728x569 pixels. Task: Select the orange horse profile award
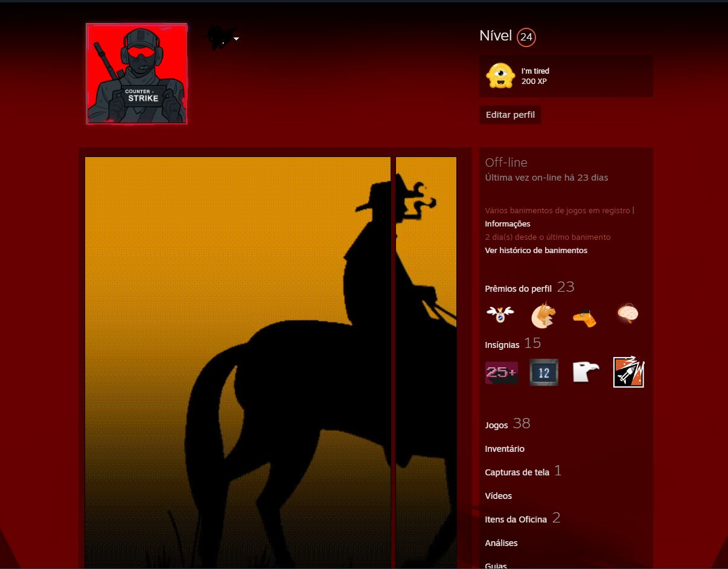(543, 315)
